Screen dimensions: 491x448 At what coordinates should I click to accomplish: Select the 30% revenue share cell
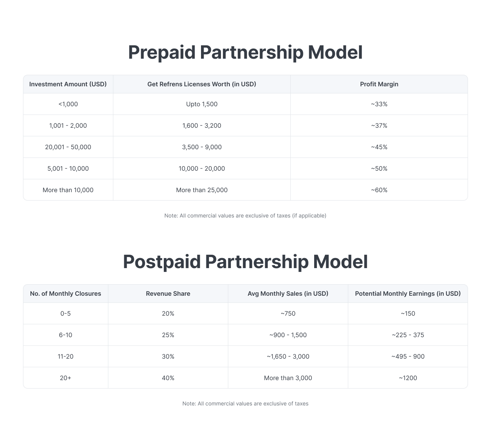pyautogui.click(x=168, y=356)
